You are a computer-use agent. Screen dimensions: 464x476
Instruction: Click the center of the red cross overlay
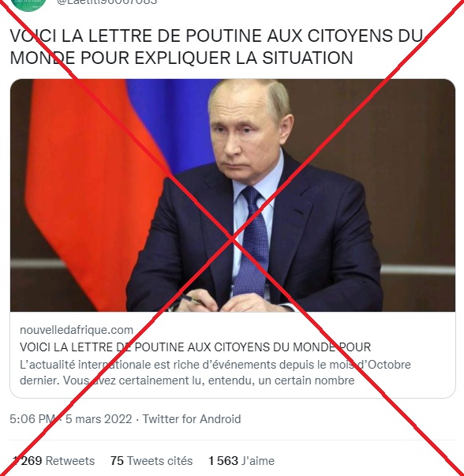coord(232,239)
